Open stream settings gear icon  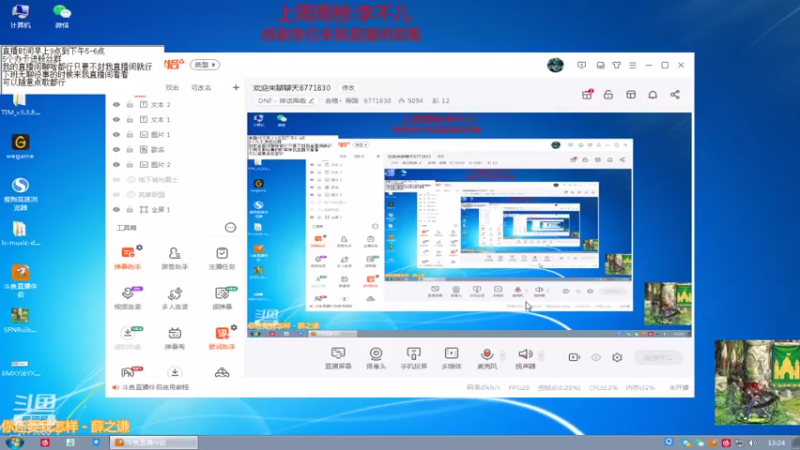pos(617,357)
